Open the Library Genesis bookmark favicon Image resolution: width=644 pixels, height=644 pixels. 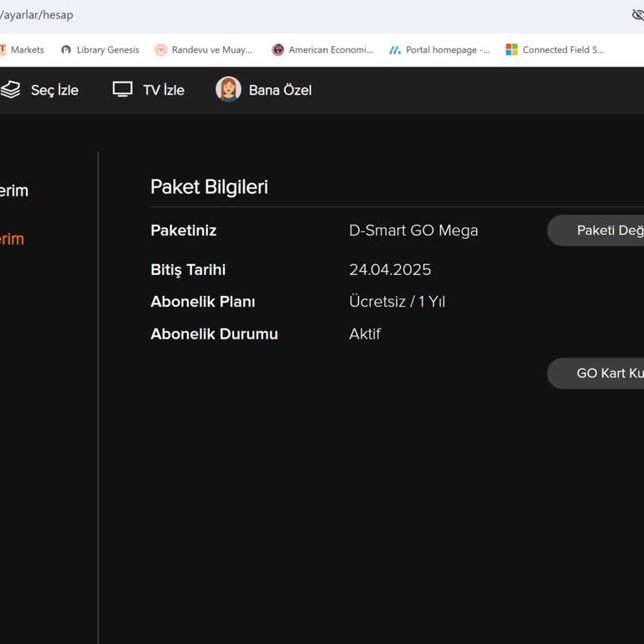[66, 49]
